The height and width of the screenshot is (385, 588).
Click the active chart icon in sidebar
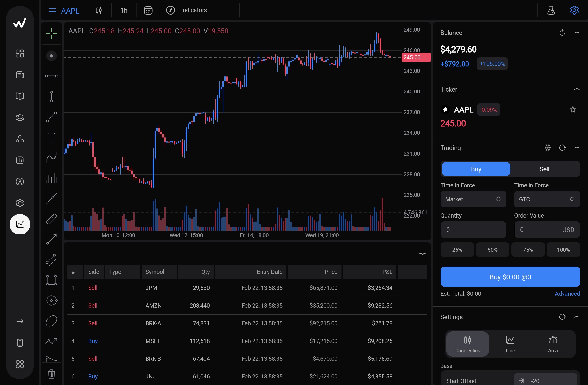(x=20, y=224)
